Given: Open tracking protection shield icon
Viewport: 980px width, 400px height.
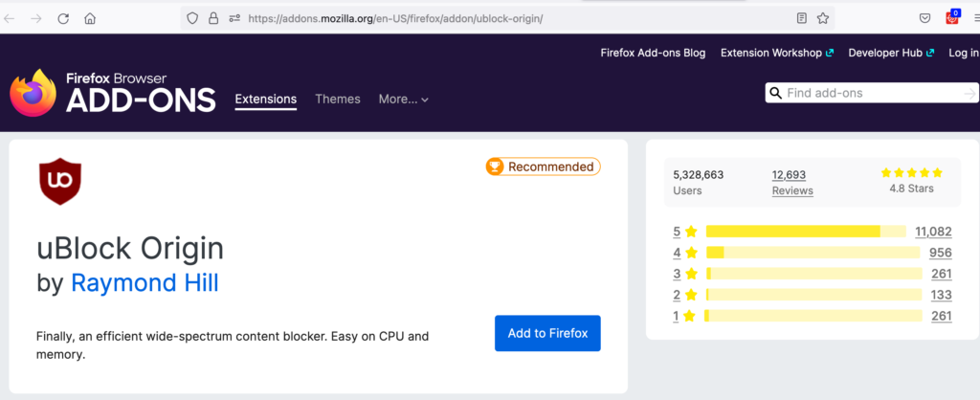Looking at the screenshot, I should [x=192, y=18].
